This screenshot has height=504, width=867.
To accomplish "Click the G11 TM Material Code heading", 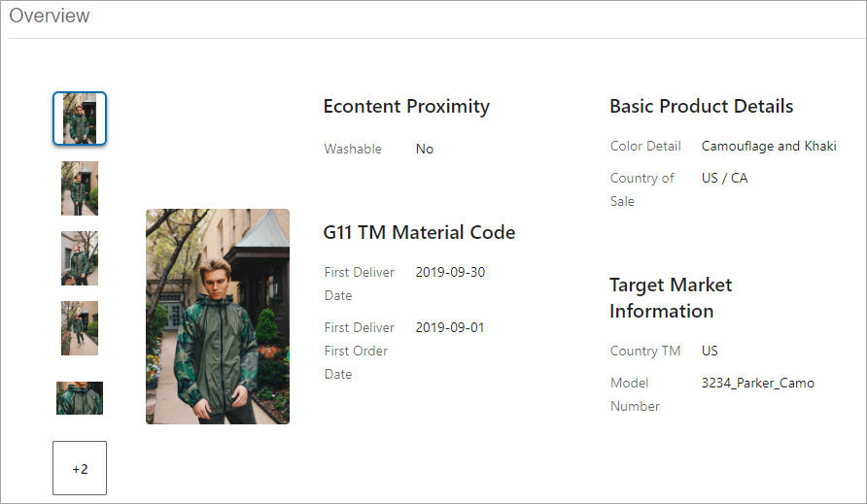I will tap(419, 232).
